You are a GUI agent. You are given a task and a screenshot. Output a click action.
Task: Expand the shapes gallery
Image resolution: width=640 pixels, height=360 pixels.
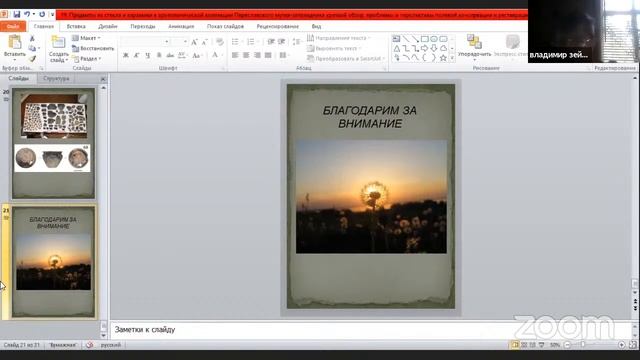(x=452, y=58)
